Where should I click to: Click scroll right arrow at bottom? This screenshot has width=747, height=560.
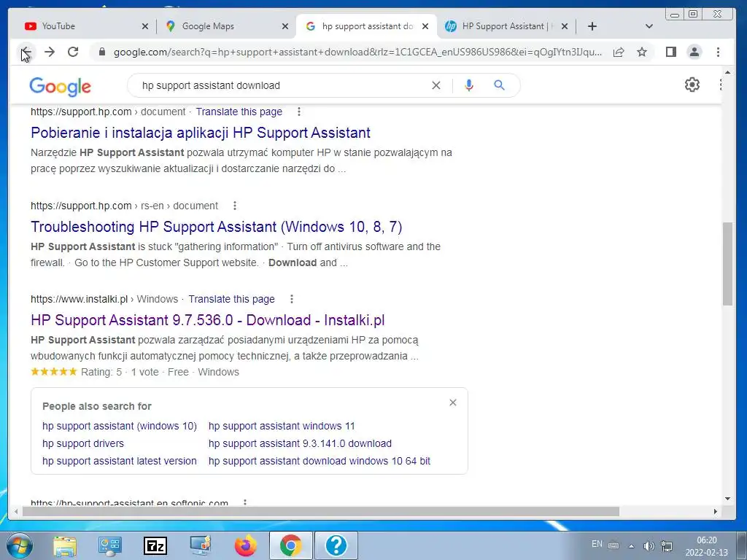715,511
